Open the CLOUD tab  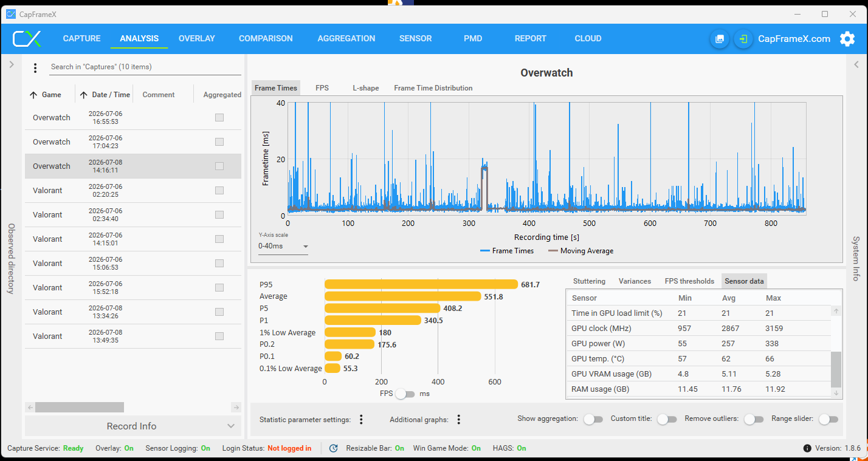click(x=588, y=38)
